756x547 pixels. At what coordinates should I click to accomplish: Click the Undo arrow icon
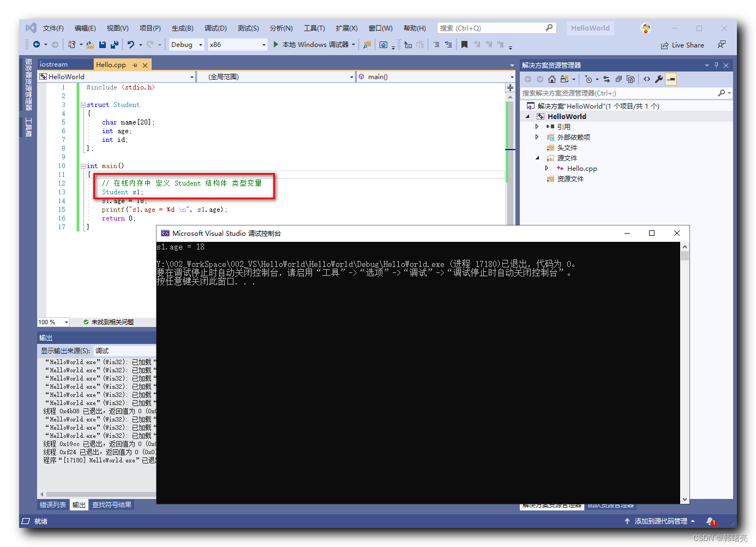131,45
